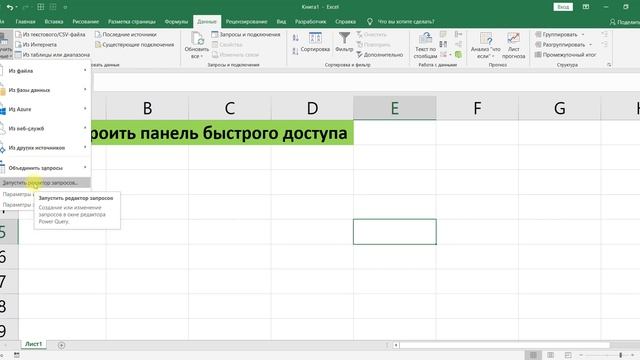Expand 'Из других источников' submenu
The height and width of the screenshot is (360, 640).
[x=45, y=147]
